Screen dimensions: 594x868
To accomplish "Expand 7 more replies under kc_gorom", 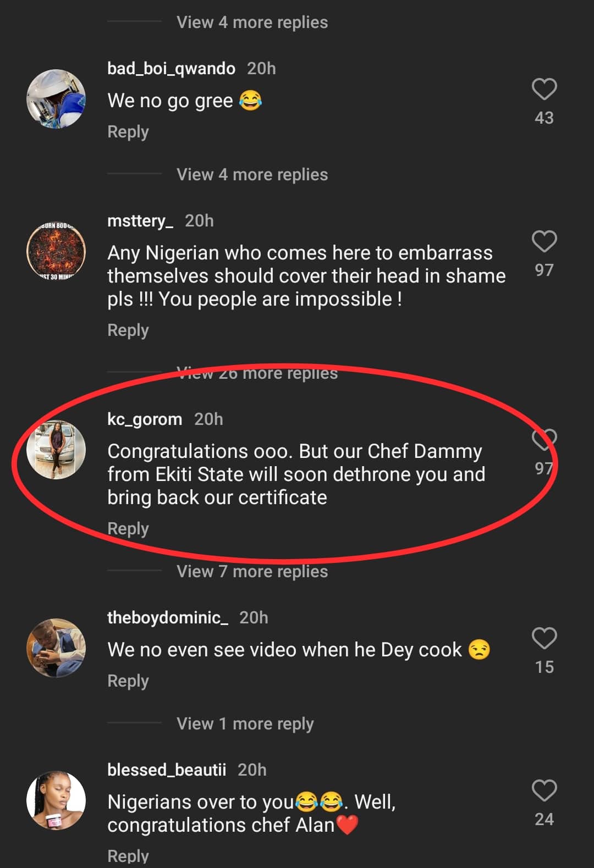I will click(252, 572).
